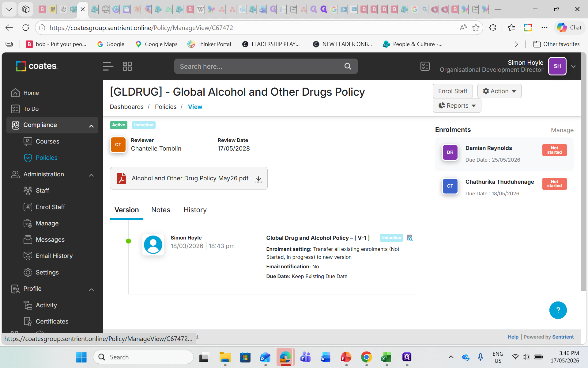Expand the user profile chevron menu
Viewport: 588px width, 368px height.
(x=573, y=67)
